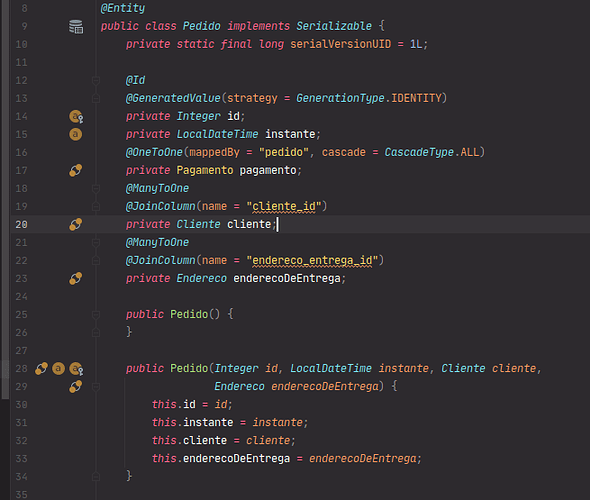Collapse the fold marker at first @ManyToOne
This screenshot has height=500, width=590.
point(96,188)
